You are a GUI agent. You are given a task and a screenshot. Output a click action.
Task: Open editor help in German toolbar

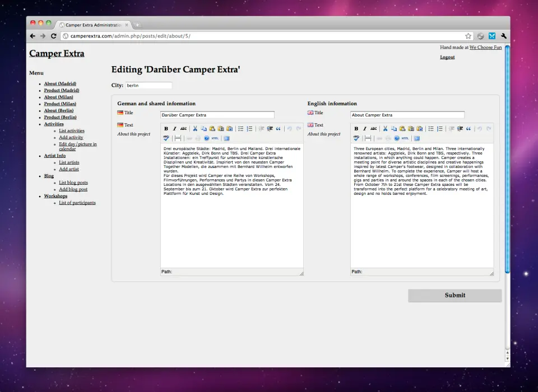(207, 138)
